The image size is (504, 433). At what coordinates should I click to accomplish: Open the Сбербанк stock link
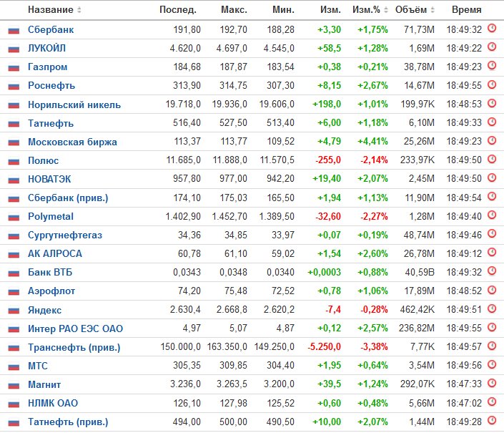[51, 29]
